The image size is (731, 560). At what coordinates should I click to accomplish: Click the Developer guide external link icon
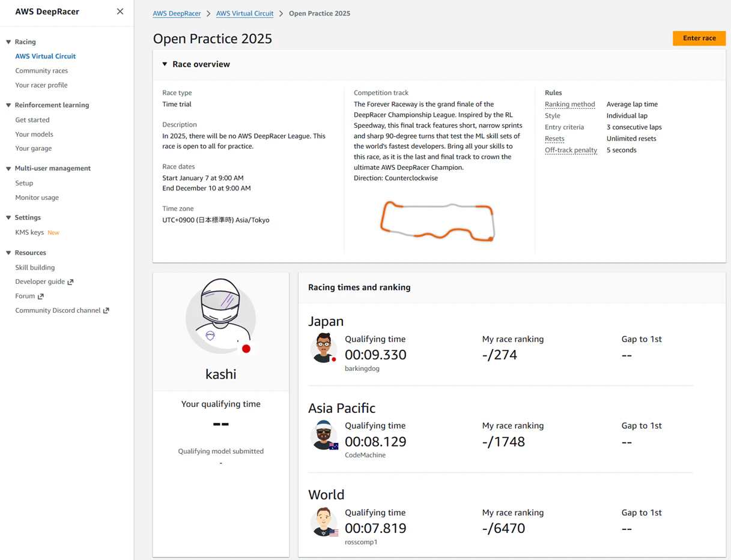tap(70, 282)
